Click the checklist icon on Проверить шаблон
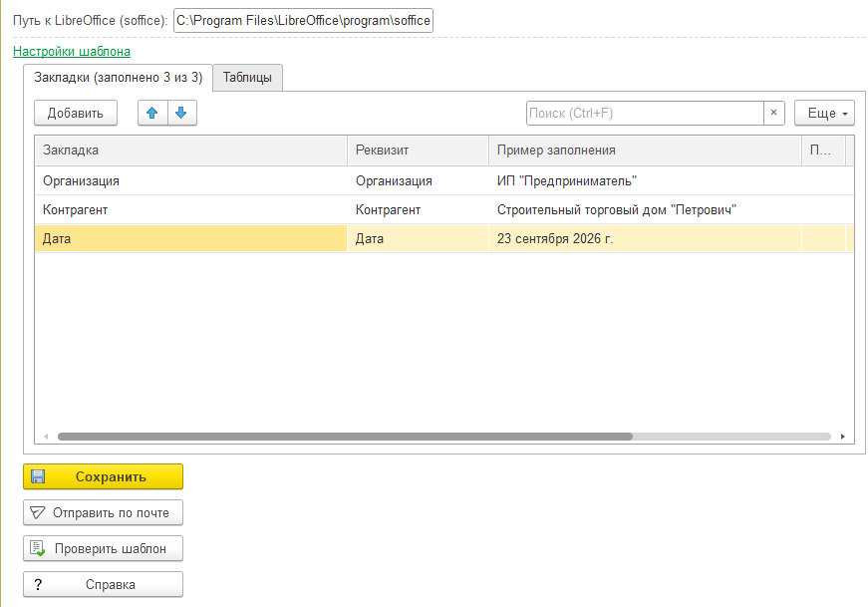Viewport: 868px width, 607px height. tap(37, 548)
